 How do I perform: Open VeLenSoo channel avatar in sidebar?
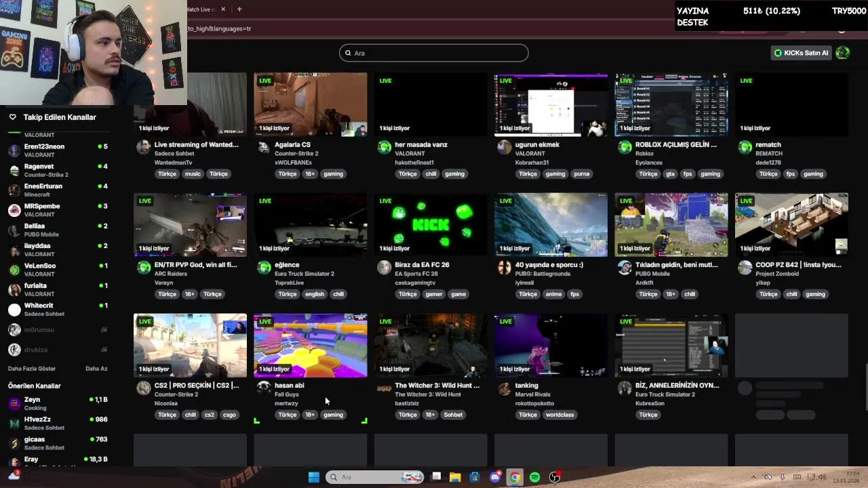[x=14, y=270]
